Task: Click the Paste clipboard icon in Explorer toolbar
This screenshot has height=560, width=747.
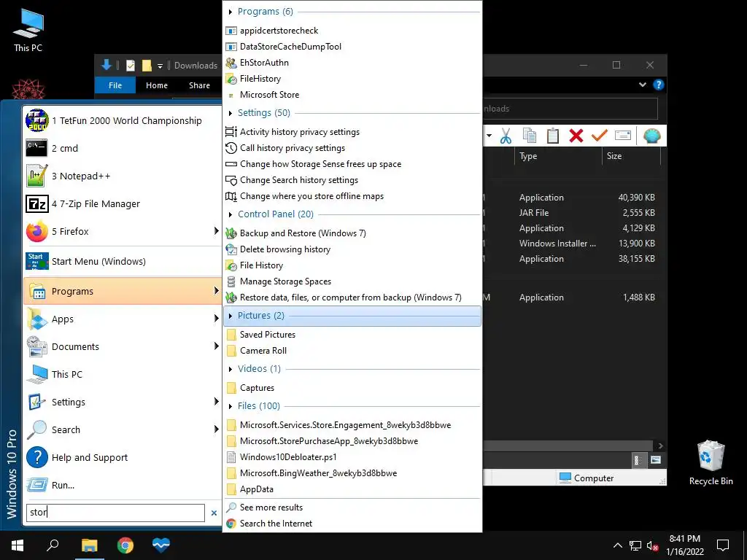Action: click(x=553, y=136)
